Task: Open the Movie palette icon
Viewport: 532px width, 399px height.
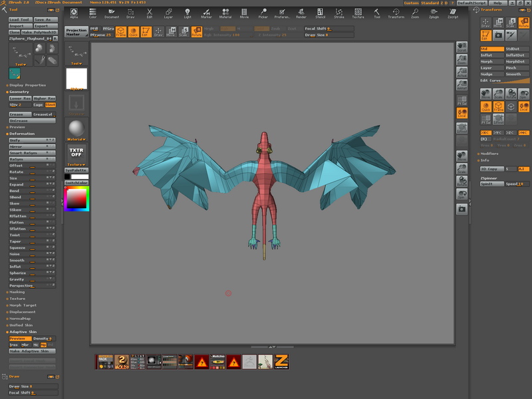Action: [244, 13]
